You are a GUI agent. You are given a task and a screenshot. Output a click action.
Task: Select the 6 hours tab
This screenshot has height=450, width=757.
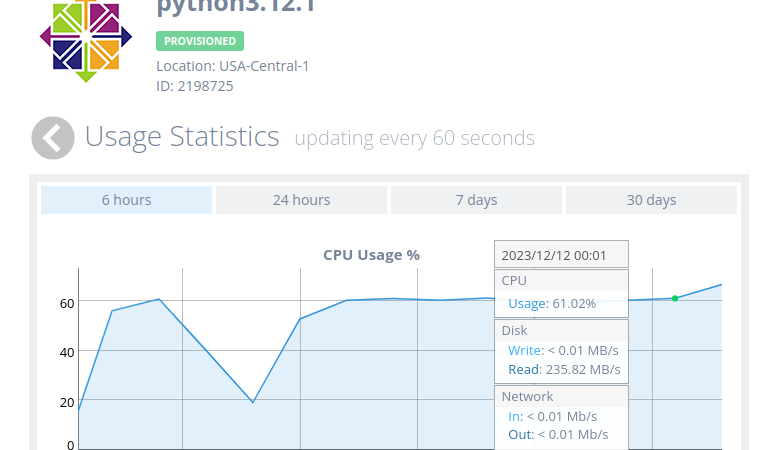126,200
